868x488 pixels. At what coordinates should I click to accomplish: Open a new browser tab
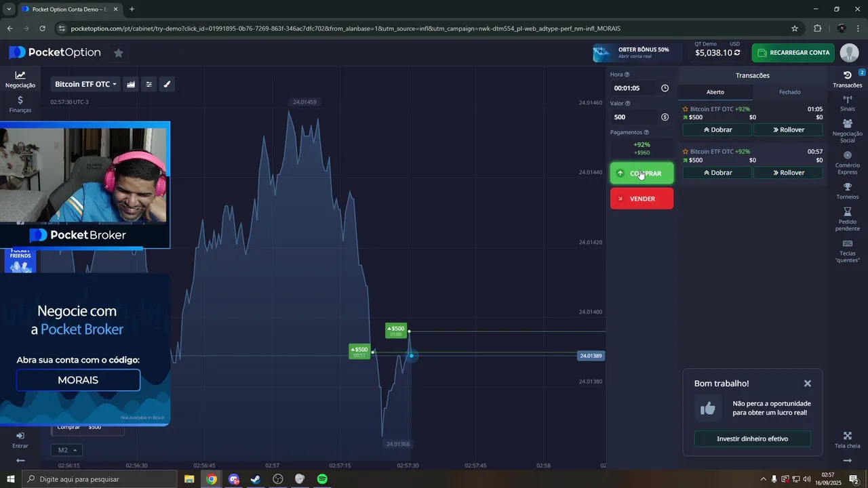click(132, 9)
